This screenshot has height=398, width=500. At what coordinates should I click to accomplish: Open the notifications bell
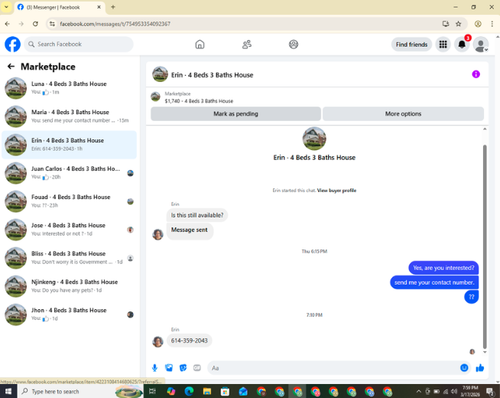tap(462, 44)
